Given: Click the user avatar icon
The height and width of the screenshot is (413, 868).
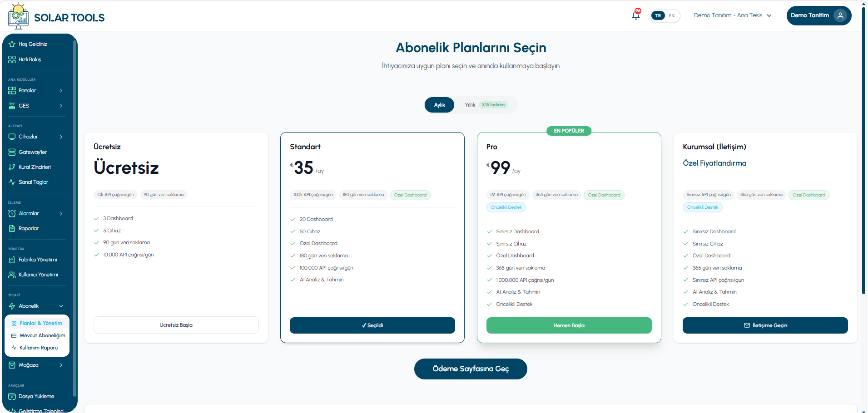Looking at the screenshot, I should (840, 15).
